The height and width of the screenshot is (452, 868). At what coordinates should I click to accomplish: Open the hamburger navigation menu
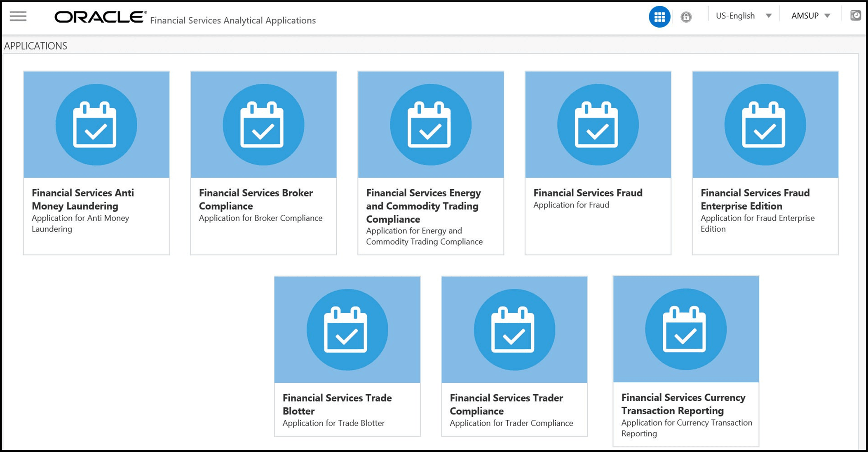pyautogui.click(x=18, y=16)
